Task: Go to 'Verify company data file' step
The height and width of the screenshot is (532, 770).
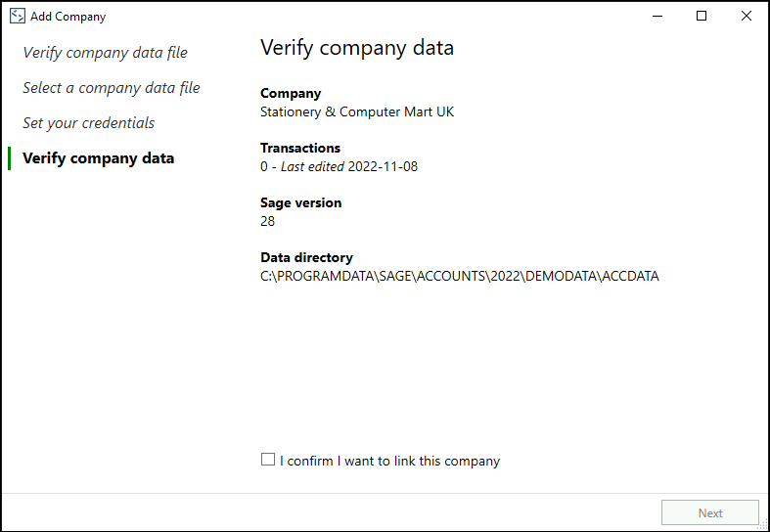Action: [x=105, y=53]
